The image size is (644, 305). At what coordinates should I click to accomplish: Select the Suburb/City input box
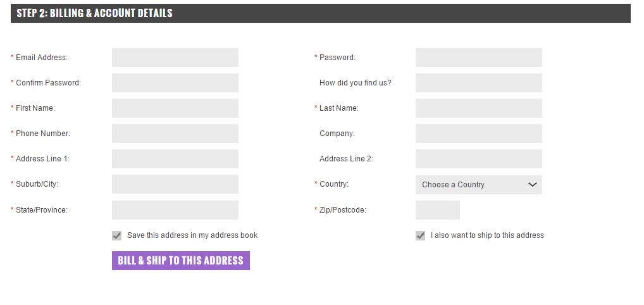175,184
